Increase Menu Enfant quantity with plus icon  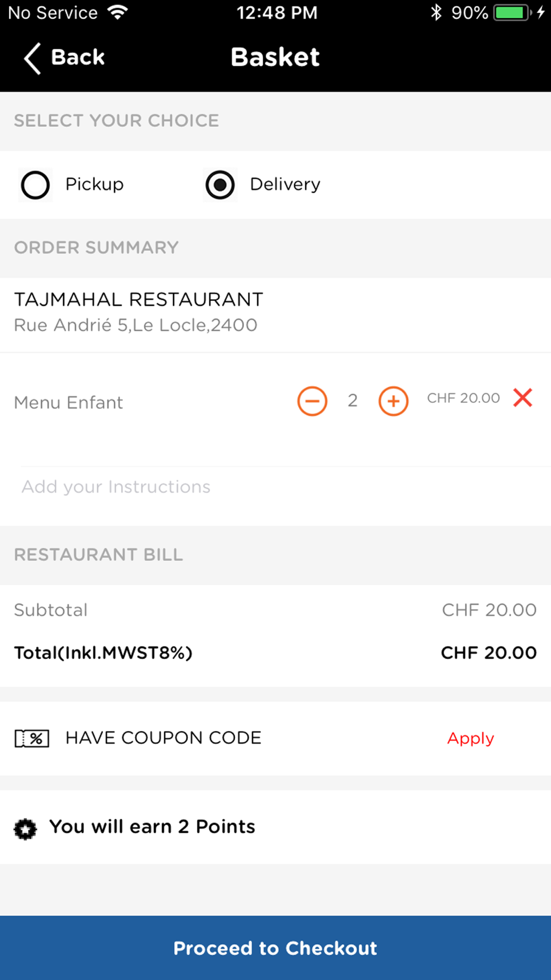[x=393, y=401]
